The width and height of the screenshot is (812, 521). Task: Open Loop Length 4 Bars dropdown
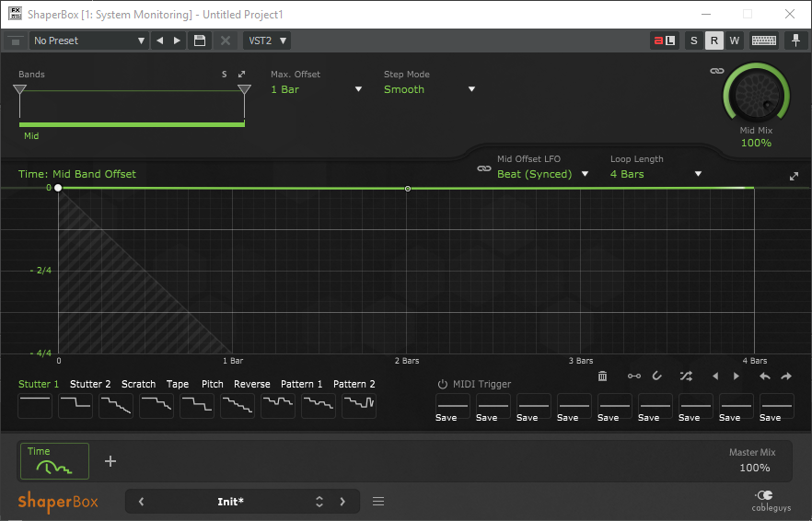pyautogui.click(x=656, y=174)
